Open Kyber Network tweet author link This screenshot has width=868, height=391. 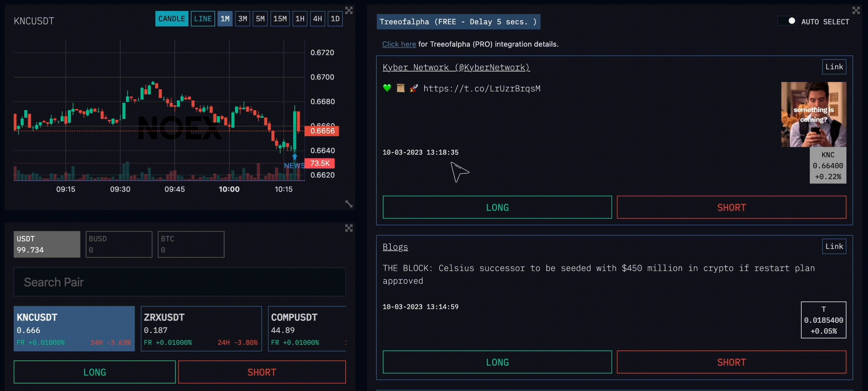(x=456, y=67)
